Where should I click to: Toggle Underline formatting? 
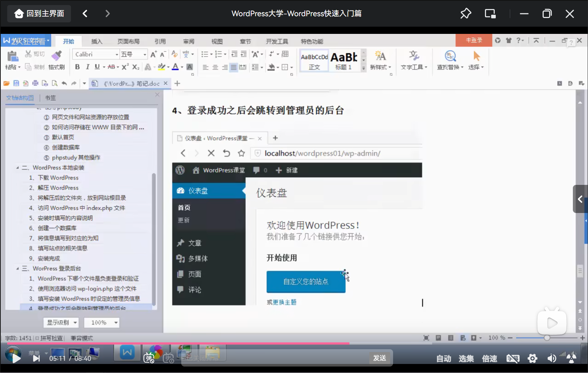97,67
